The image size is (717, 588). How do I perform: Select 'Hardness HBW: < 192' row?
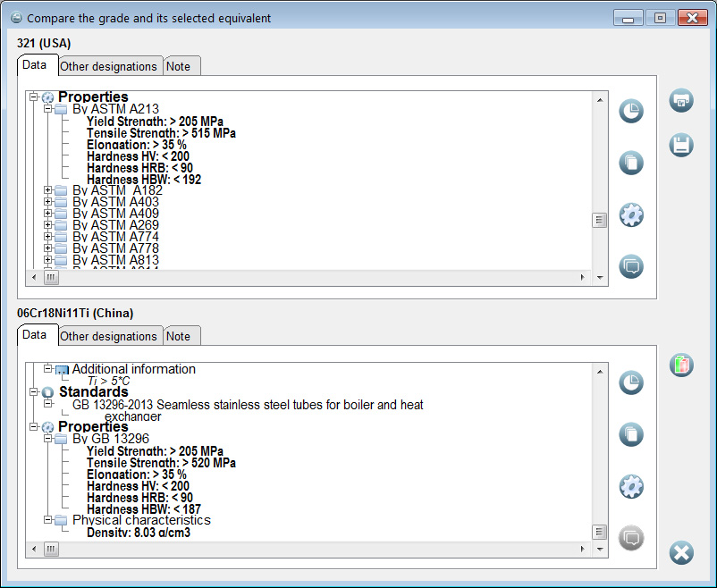click(144, 180)
